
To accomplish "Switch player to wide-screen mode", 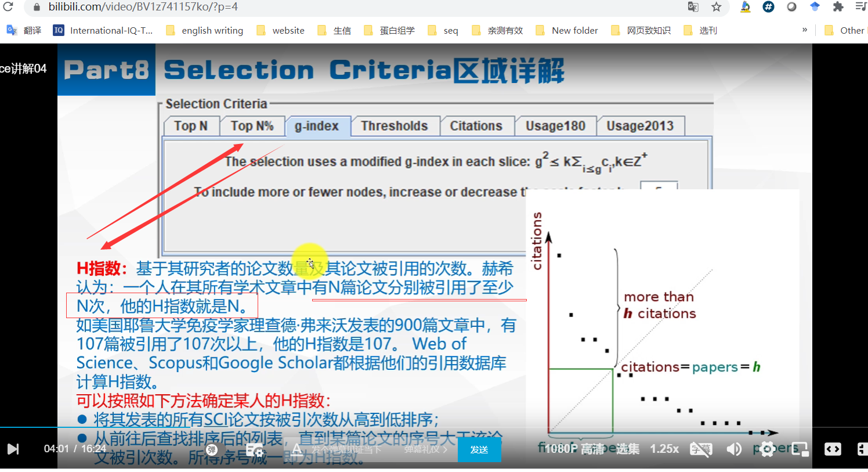I will pos(833,449).
